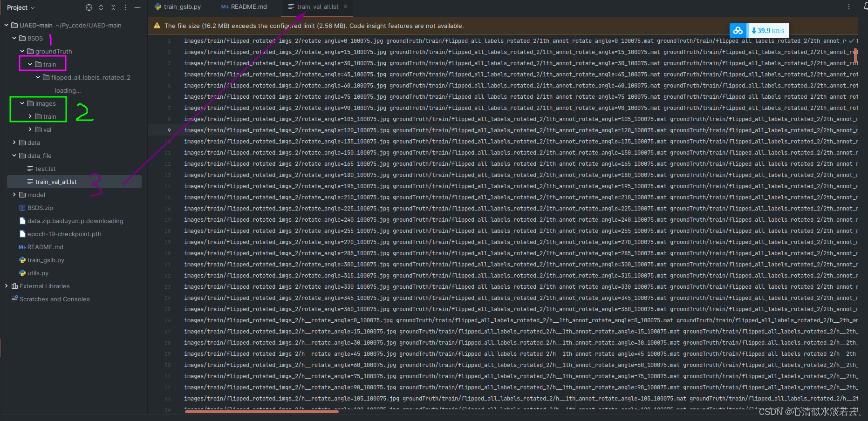Collapse the groundTruth folder chevron
The height and width of the screenshot is (421, 868).
22,51
